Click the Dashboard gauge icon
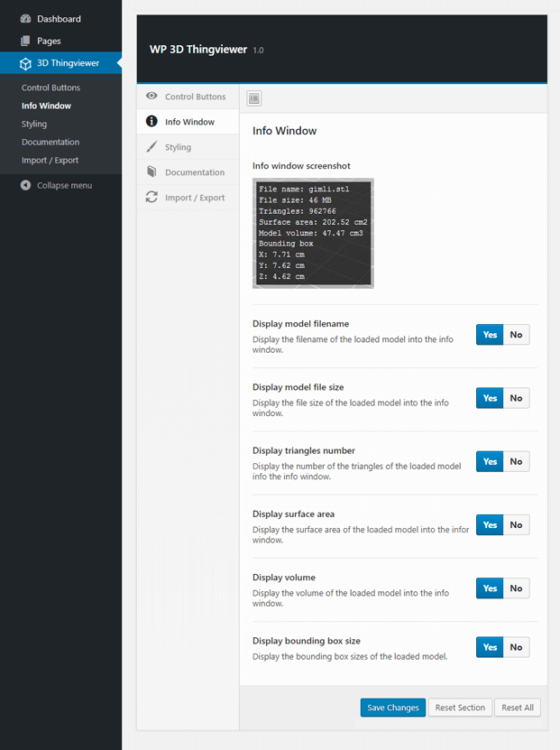This screenshot has height=750, width=560. [x=25, y=19]
